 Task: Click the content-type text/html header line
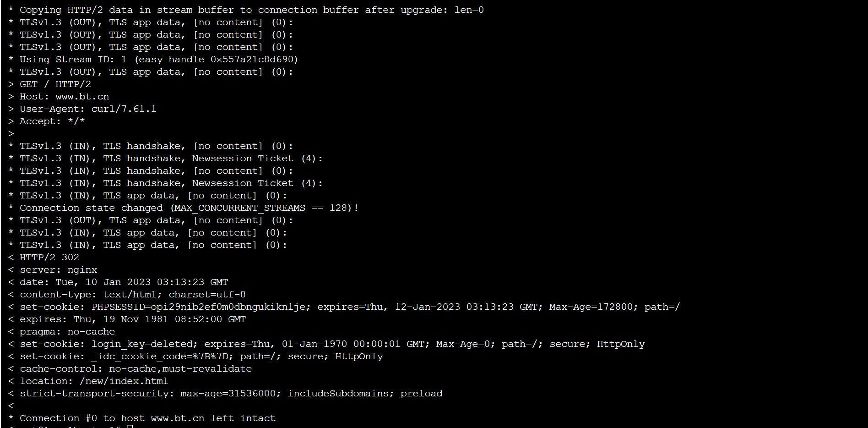click(x=132, y=295)
